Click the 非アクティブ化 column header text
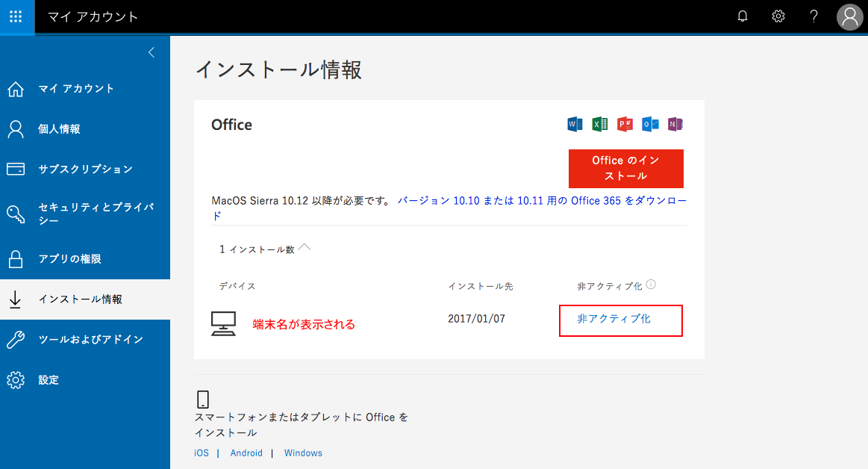Image resolution: width=868 pixels, height=469 pixels. 610,286
